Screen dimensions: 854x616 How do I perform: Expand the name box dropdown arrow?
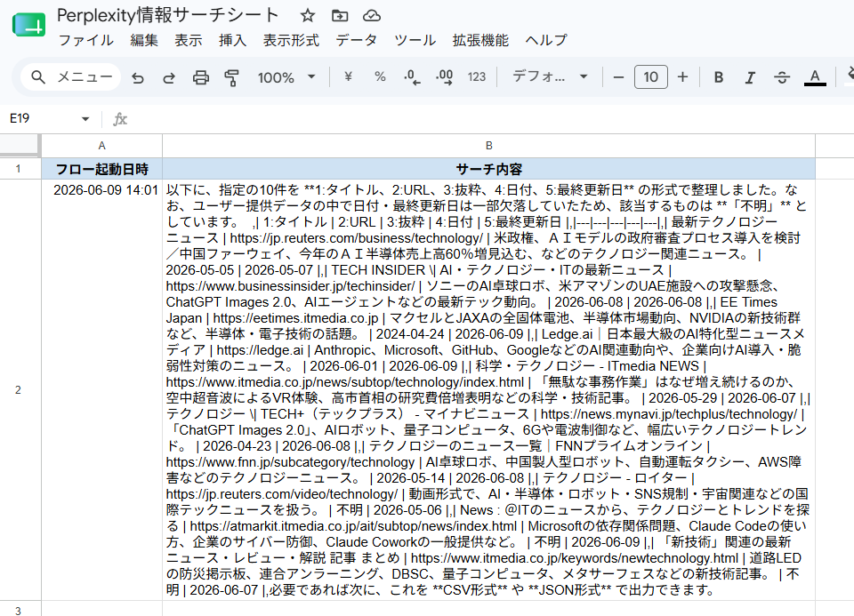coord(85,119)
